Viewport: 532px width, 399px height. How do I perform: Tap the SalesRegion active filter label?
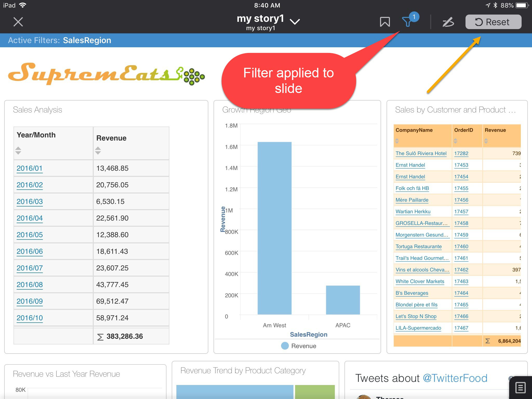(87, 40)
